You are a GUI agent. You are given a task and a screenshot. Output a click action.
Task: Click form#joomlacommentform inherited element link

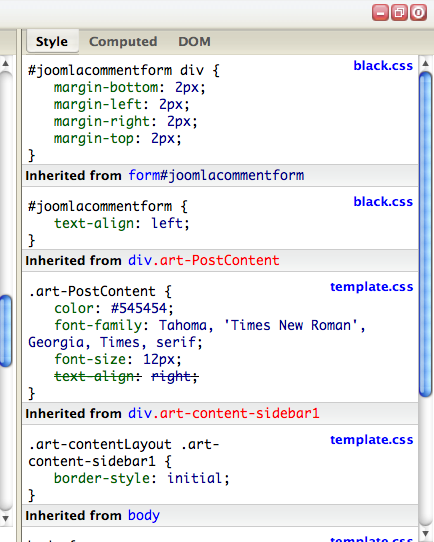(216, 175)
